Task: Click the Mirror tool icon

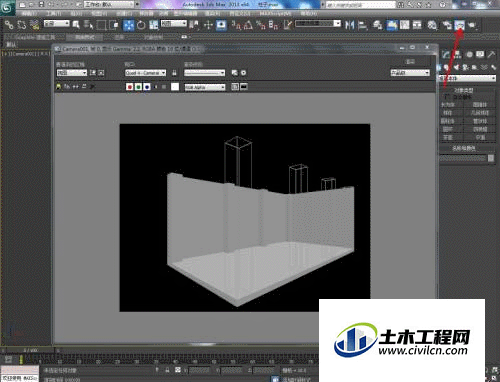Action: [x=349, y=25]
